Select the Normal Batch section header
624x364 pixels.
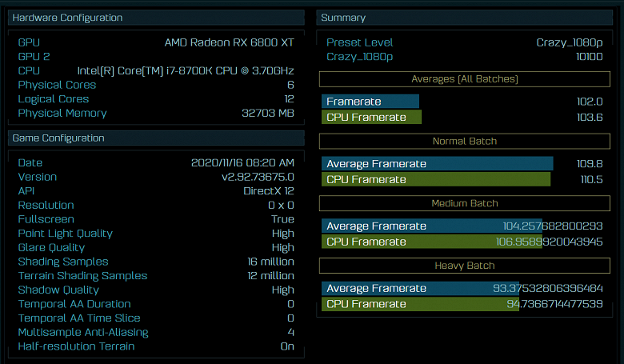464,142
